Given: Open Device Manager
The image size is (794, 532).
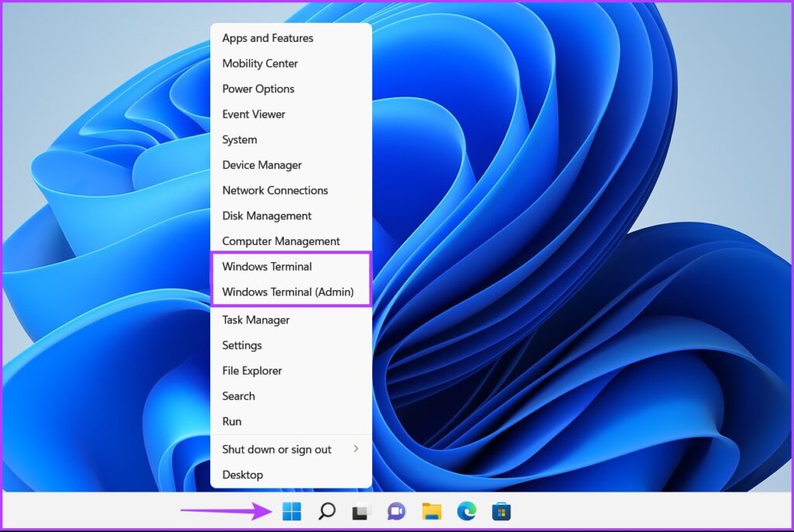Looking at the screenshot, I should click(261, 164).
